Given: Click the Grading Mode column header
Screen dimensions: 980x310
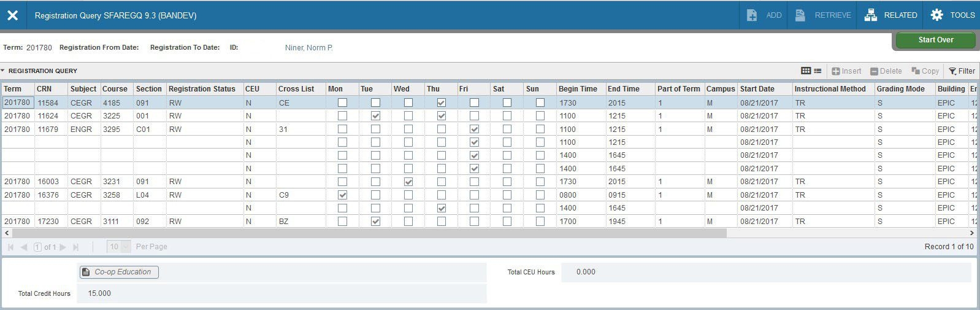Looking at the screenshot, I should (x=900, y=89).
